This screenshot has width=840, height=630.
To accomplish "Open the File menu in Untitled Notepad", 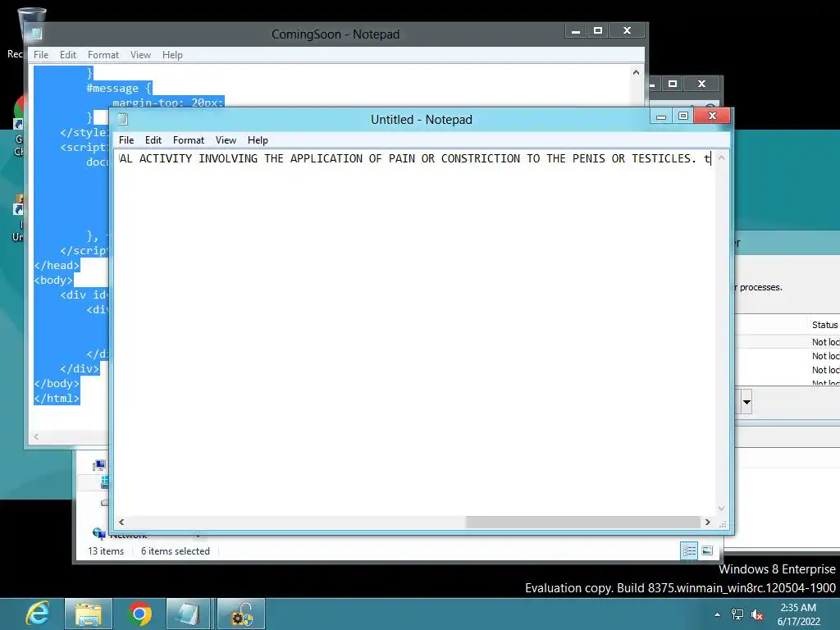I will click(126, 139).
